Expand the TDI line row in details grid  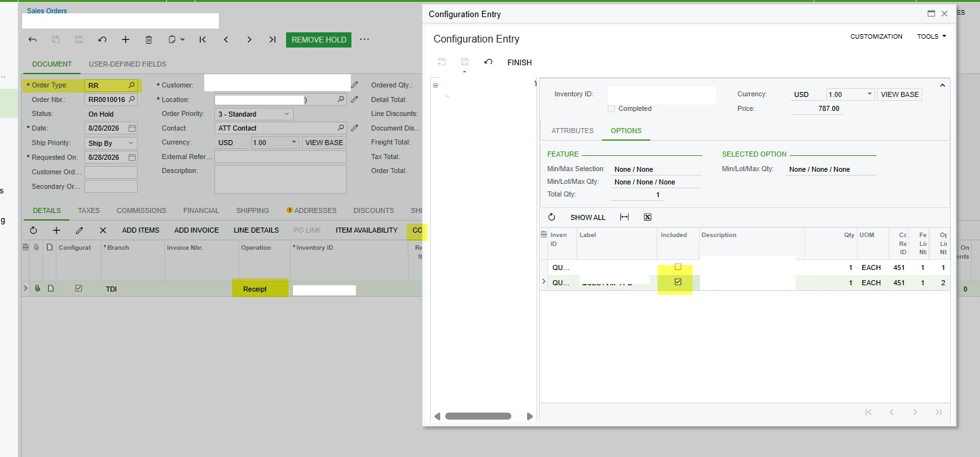pyautogui.click(x=26, y=288)
